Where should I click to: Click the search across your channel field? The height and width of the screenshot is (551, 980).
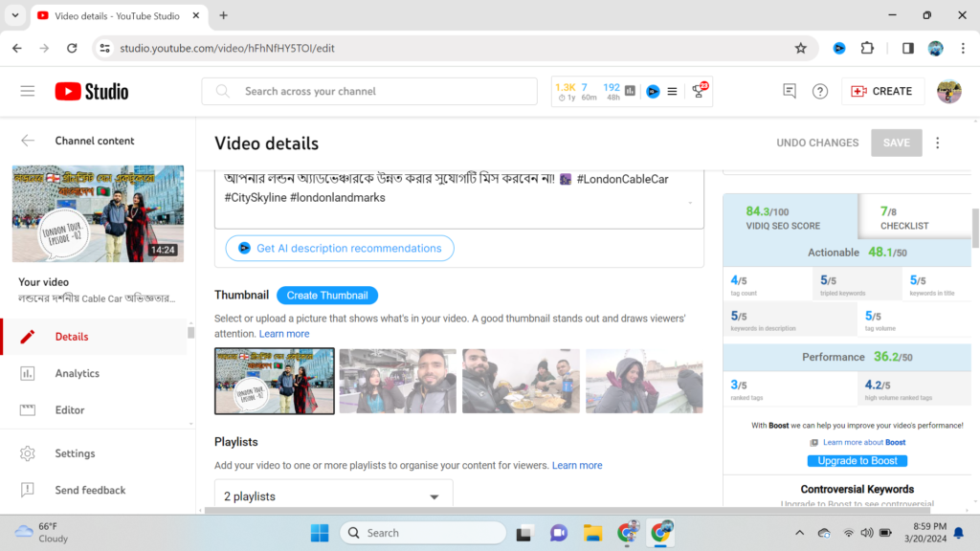(369, 91)
